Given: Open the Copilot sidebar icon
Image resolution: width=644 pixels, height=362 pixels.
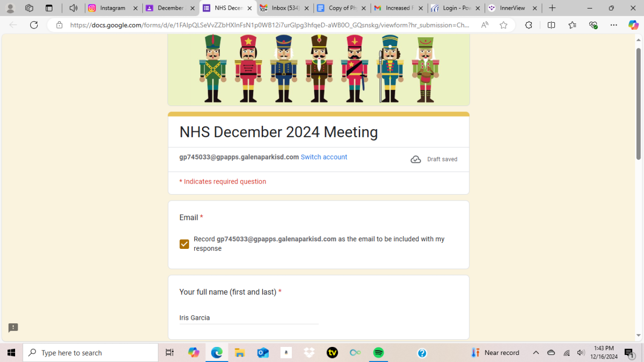Looking at the screenshot, I should 633,25.
